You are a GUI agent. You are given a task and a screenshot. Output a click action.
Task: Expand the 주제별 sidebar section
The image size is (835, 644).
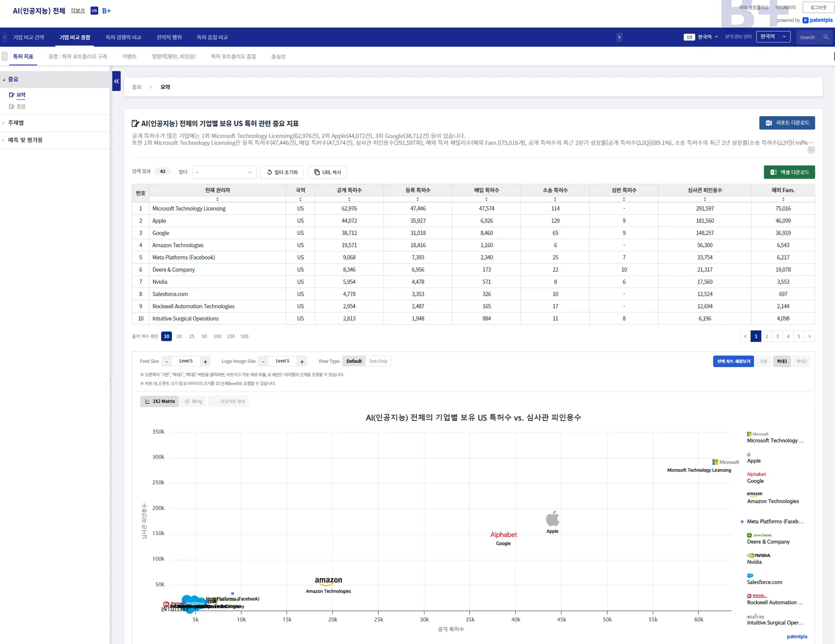pyautogui.click(x=16, y=123)
